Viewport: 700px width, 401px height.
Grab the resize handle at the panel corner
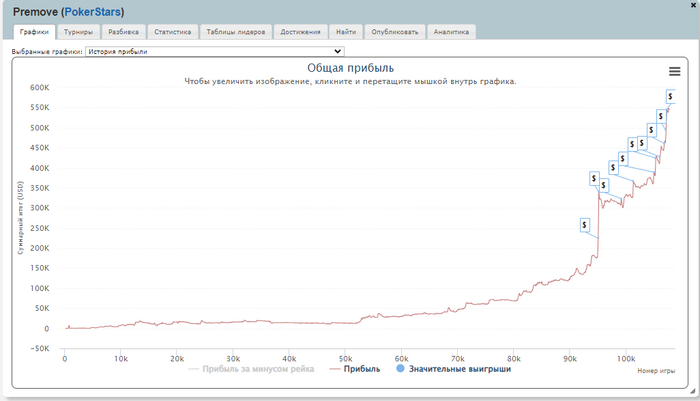tap(693, 391)
